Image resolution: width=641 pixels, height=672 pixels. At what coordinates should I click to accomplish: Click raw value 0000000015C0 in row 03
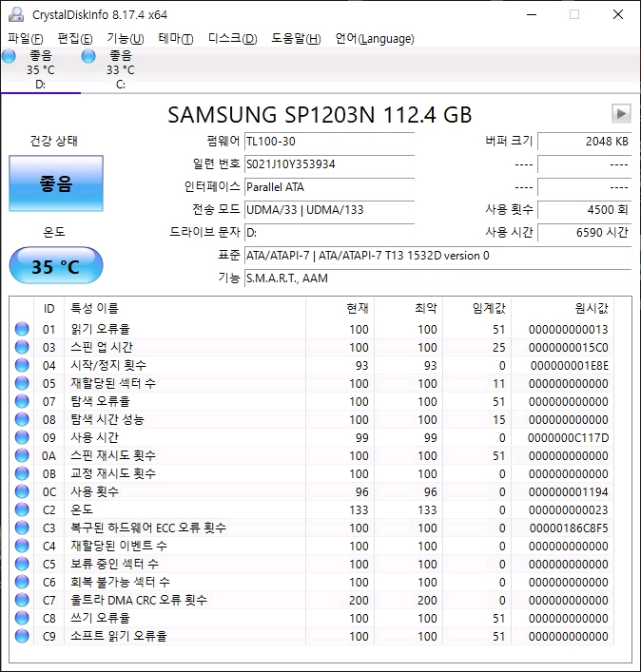pyautogui.click(x=568, y=347)
